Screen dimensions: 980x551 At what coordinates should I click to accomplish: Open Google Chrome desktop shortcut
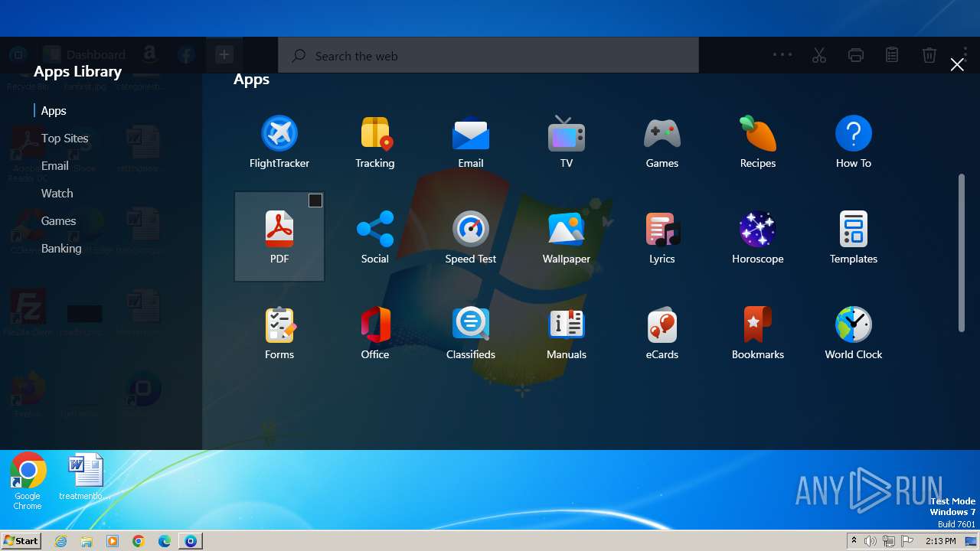pos(28,481)
